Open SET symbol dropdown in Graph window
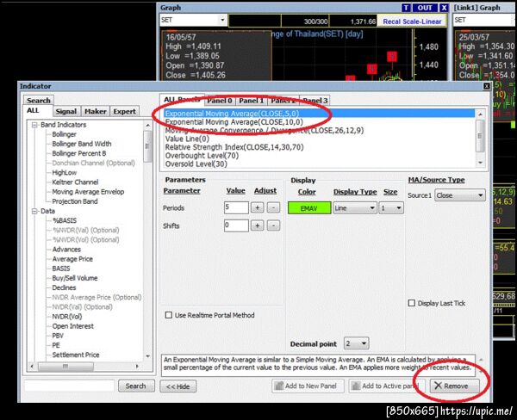The width and height of the screenshot is (517, 420). point(222,20)
